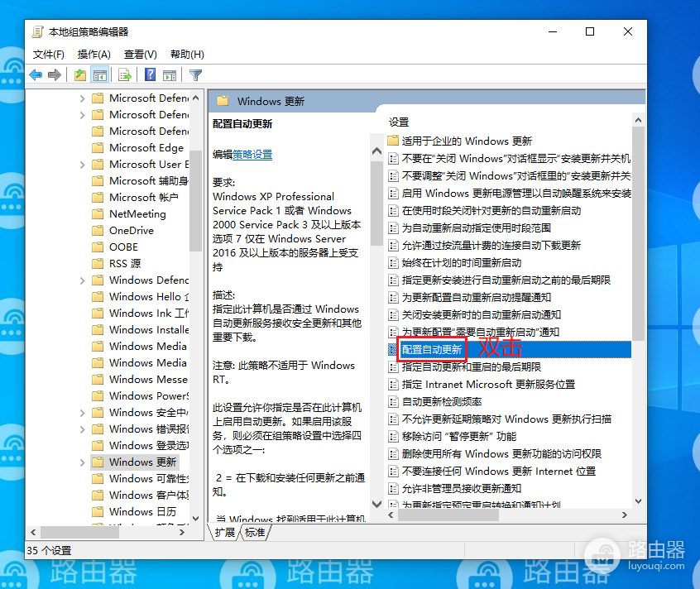The image size is (700, 589).
Task: Expand the Windows 错误报告 tree node
Action: [82, 429]
